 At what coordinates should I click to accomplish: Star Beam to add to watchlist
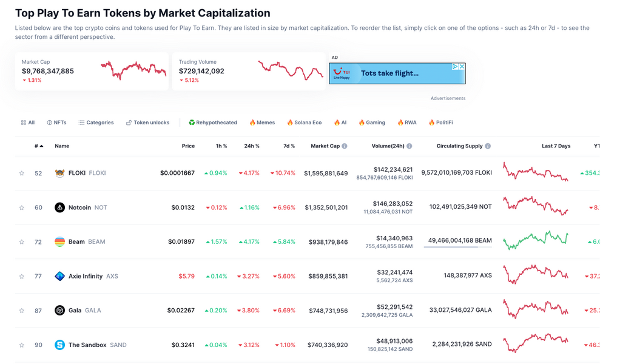pyautogui.click(x=22, y=241)
